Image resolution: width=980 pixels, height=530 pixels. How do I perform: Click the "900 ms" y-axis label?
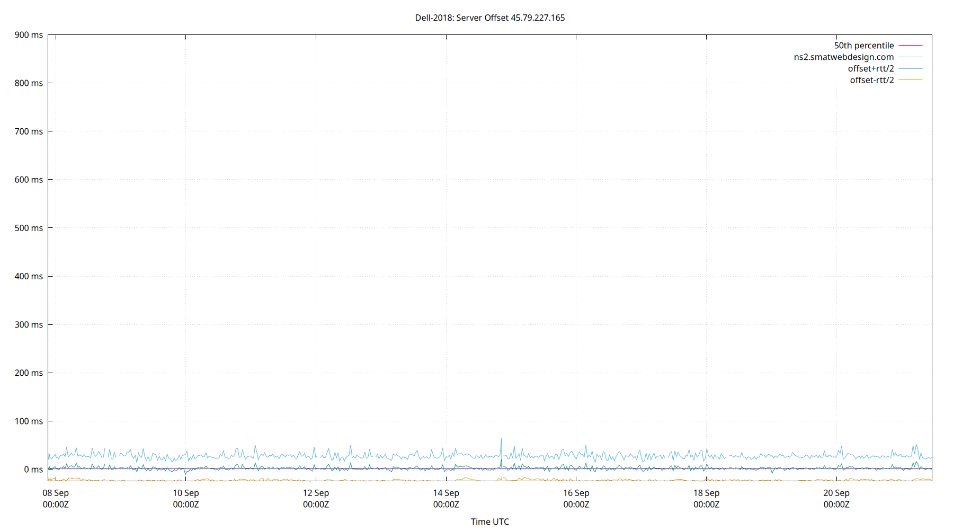click(29, 35)
